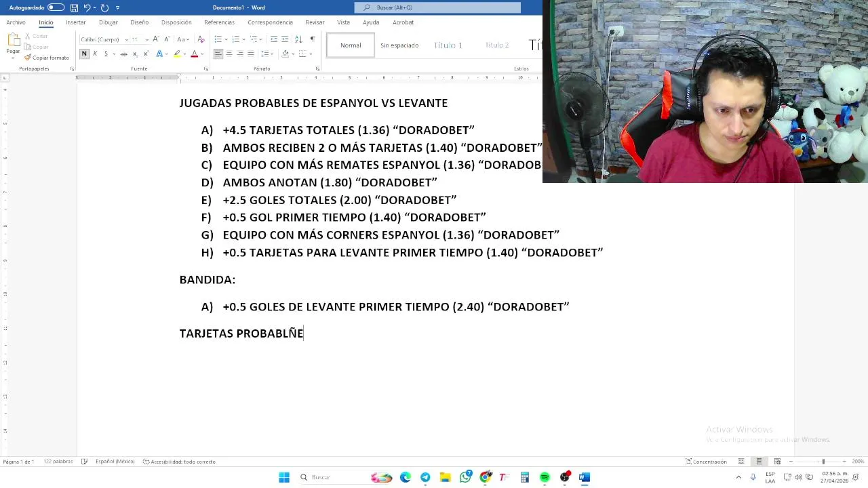Open the Windows Start menu
The image size is (868, 488).
point(284,477)
